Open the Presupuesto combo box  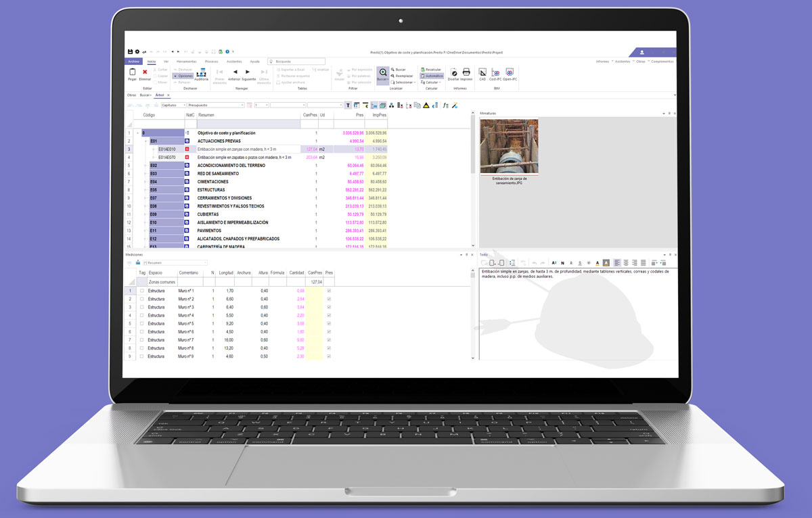click(x=215, y=105)
